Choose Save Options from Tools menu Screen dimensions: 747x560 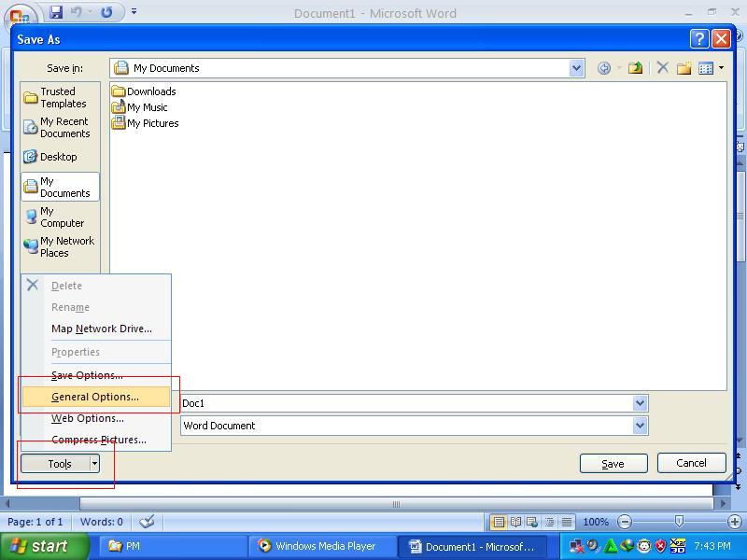tap(87, 375)
